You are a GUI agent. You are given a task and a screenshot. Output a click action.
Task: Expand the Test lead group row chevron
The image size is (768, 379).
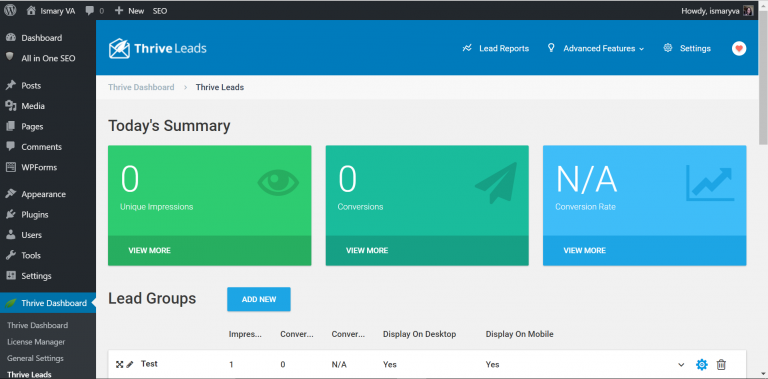(681, 364)
